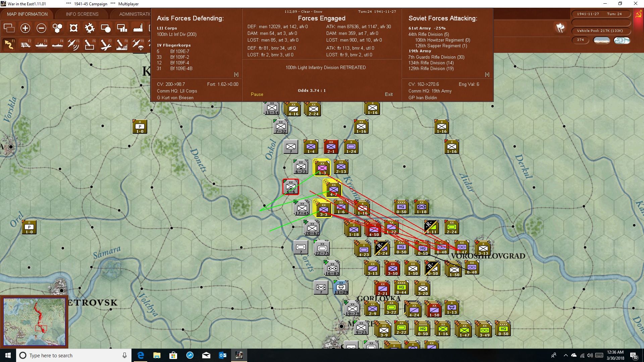Select the F6 bomb unit mode

[90, 44]
